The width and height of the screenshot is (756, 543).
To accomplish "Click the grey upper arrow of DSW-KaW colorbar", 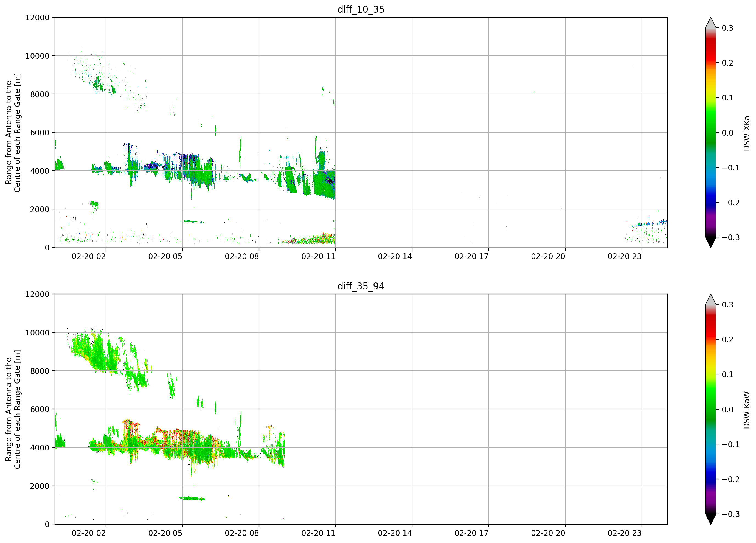I will [711, 300].
